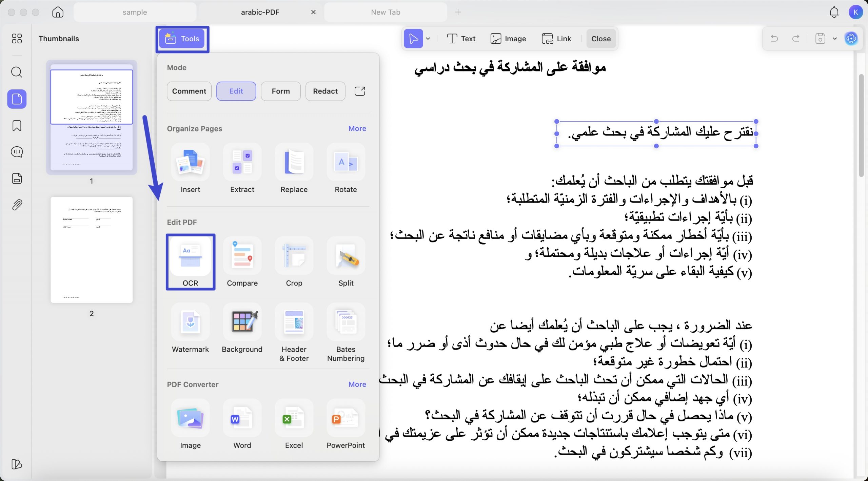The height and width of the screenshot is (481, 868).
Task: Open the Header & Footer tool
Action: pyautogui.click(x=294, y=333)
